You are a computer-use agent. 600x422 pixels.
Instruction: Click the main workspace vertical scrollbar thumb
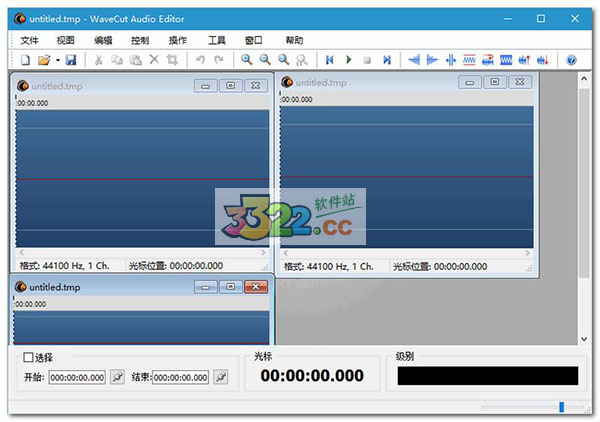(584, 183)
